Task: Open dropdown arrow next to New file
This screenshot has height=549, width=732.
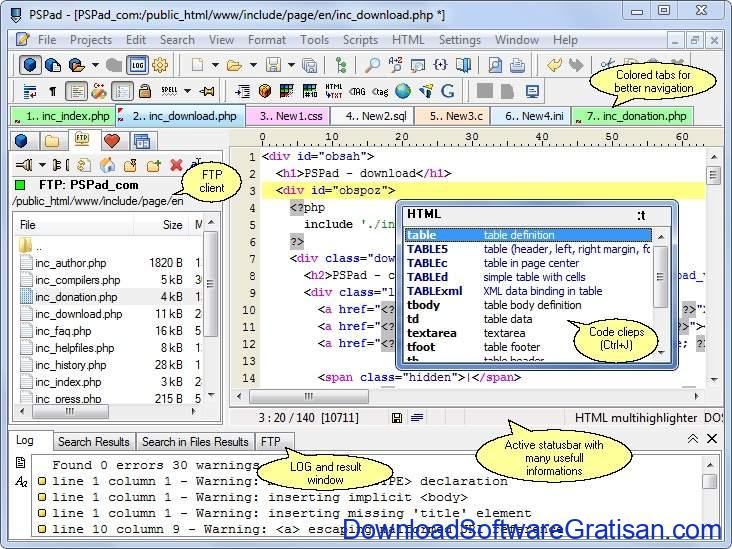Action: click(x=215, y=65)
